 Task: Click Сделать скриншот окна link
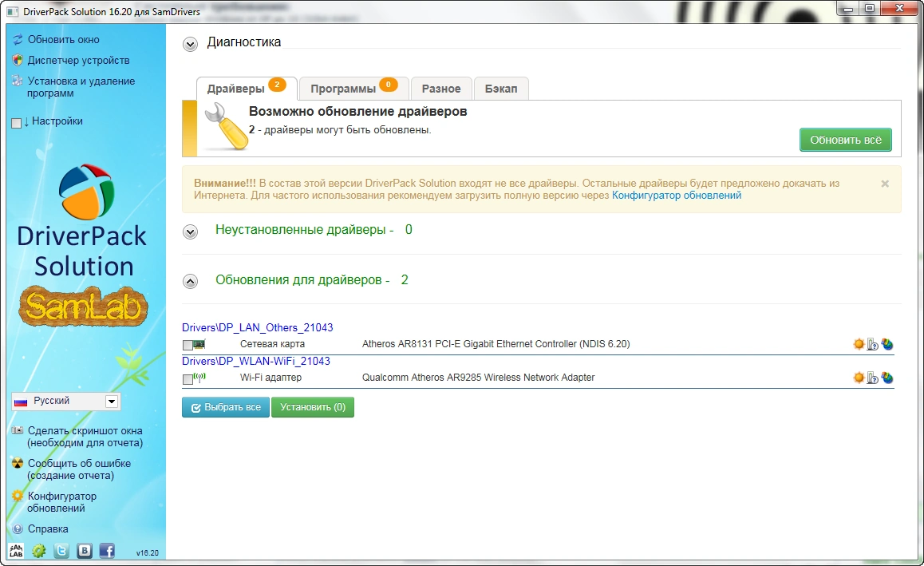pyautogui.click(x=85, y=437)
